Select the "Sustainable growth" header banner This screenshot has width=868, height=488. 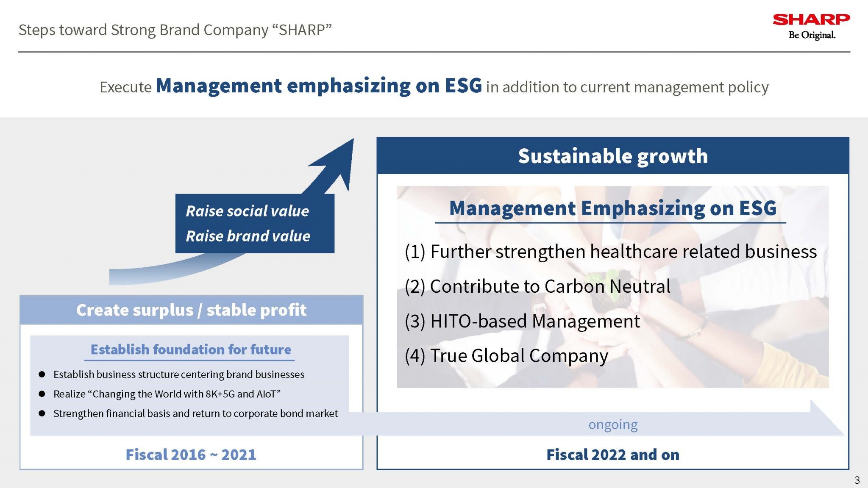[x=612, y=156]
